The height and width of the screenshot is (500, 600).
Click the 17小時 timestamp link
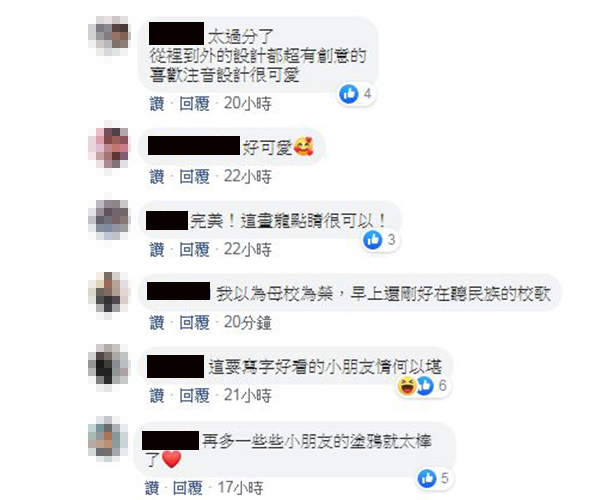240,488
